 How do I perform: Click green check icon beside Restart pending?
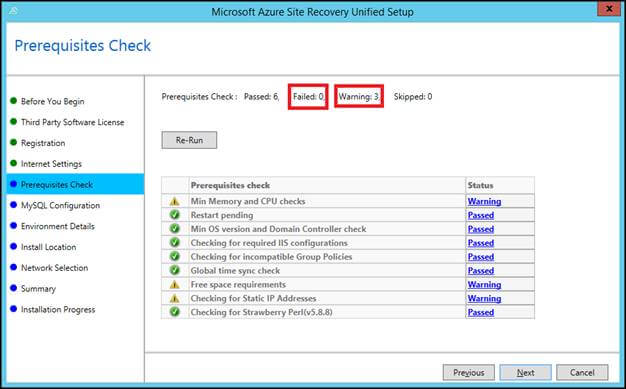click(174, 215)
